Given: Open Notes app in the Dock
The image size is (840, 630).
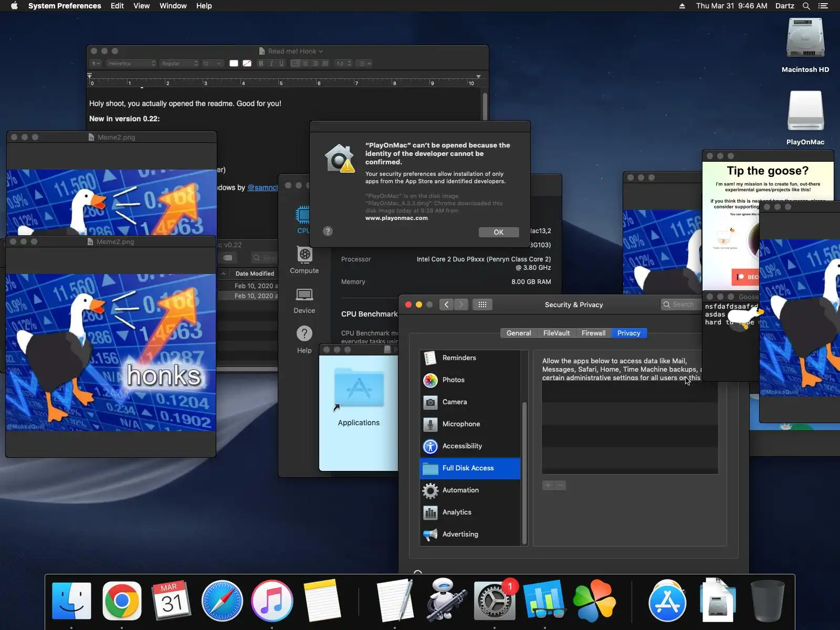Looking at the screenshot, I should (322, 601).
